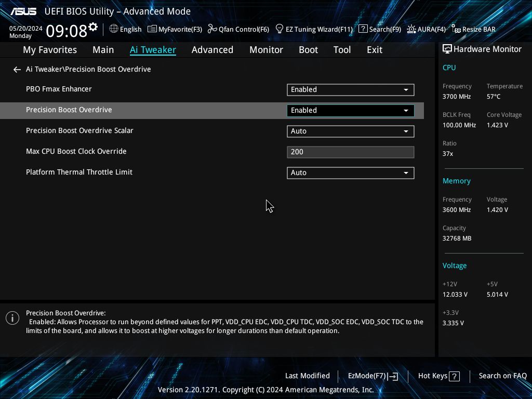Open the Advanced tab
532x399 pixels.
(x=212, y=50)
